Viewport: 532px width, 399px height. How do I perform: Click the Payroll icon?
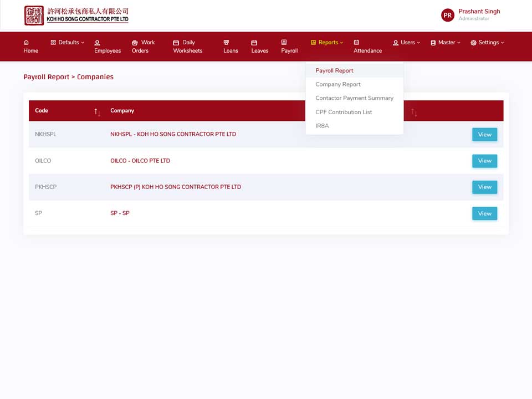284,42
